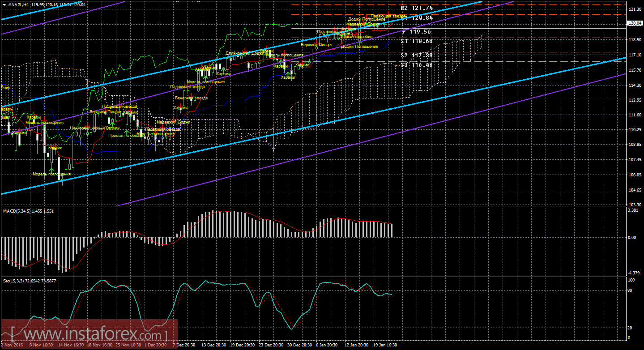Click the green arrow above Просвет в облаках
This screenshot has width=644, height=350.
tap(127, 132)
